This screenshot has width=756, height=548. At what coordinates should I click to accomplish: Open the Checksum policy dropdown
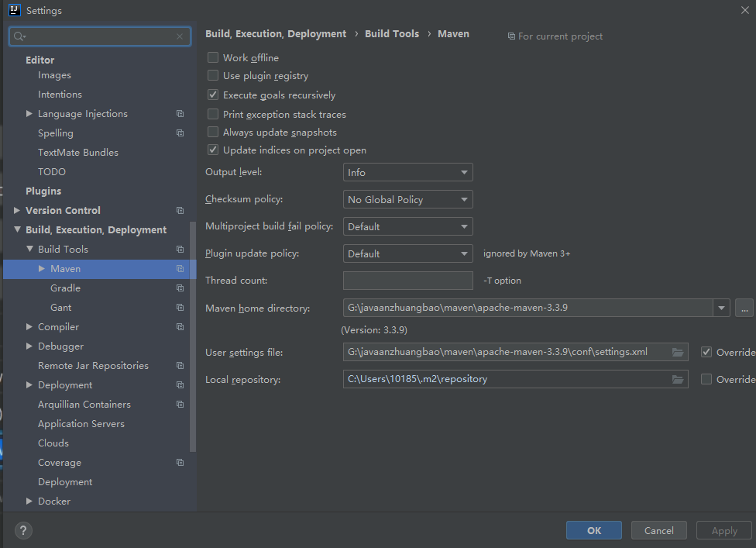coord(407,200)
